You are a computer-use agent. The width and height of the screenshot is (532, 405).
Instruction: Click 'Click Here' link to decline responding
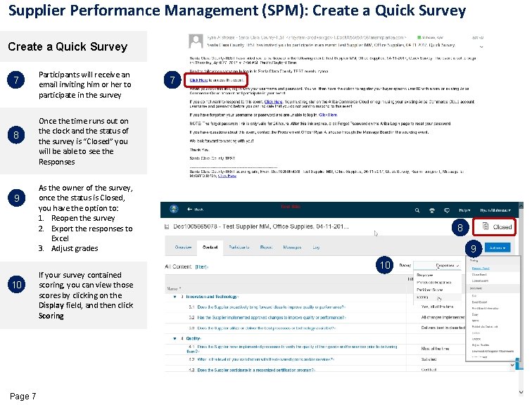(273, 102)
